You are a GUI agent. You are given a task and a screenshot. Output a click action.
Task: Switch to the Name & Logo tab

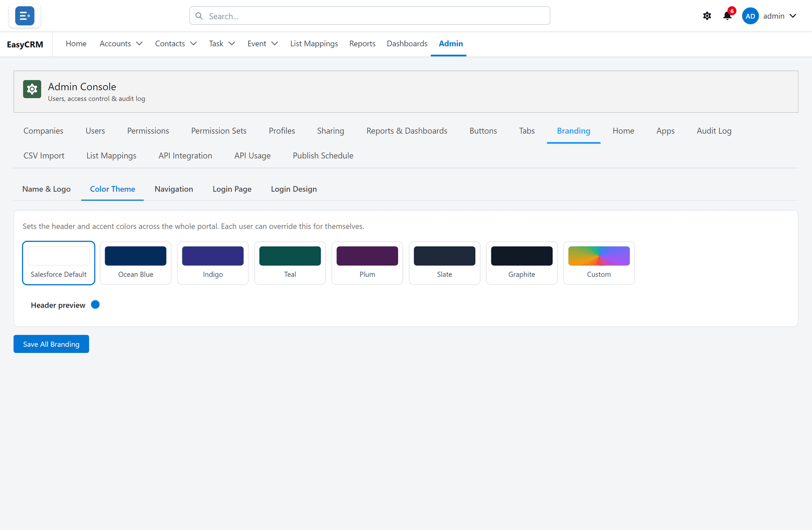[47, 189]
